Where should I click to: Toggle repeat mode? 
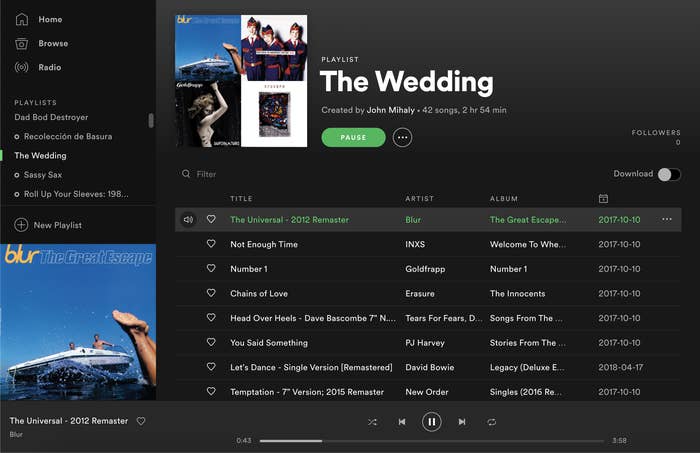pyautogui.click(x=492, y=422)
